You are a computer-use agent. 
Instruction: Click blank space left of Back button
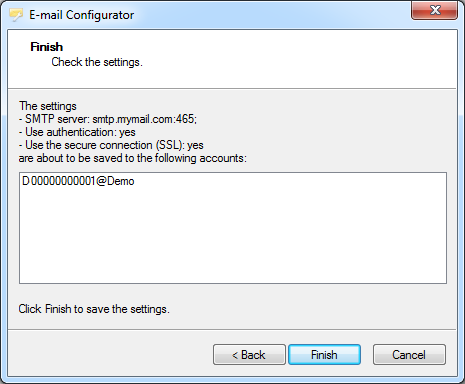pyautogui.click(x=110, y=355)
